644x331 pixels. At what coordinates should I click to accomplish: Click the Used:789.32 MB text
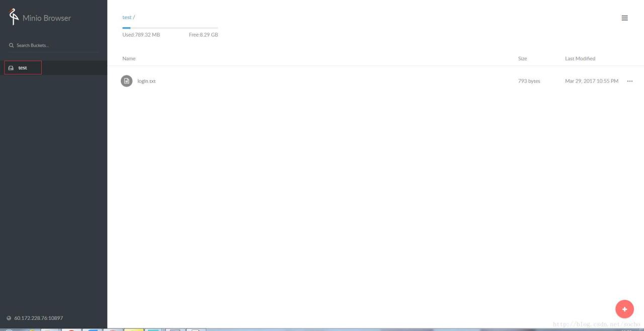coord(141,35)
